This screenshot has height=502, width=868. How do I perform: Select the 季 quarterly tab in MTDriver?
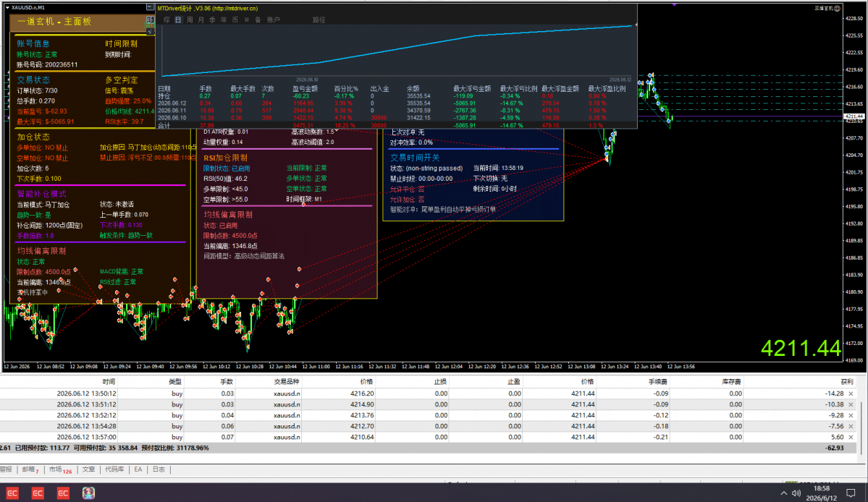coord(213,20)
